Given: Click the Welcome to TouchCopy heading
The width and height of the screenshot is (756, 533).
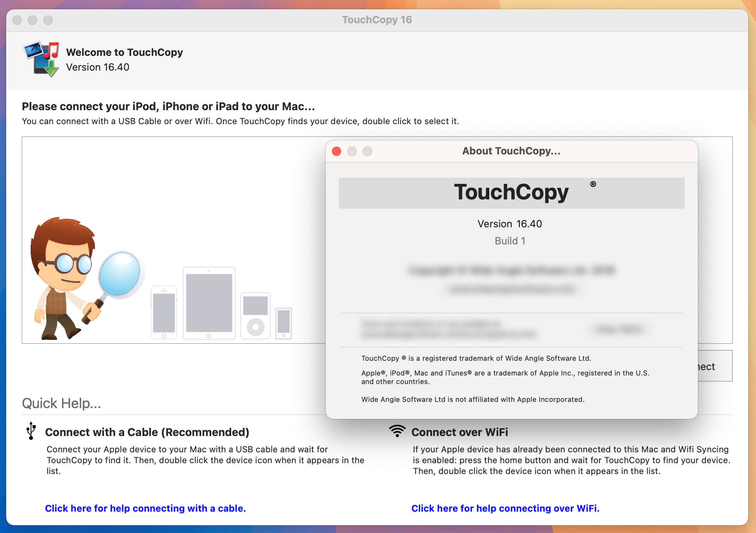Looking at the screenshot, I should (x=124, y=52).
